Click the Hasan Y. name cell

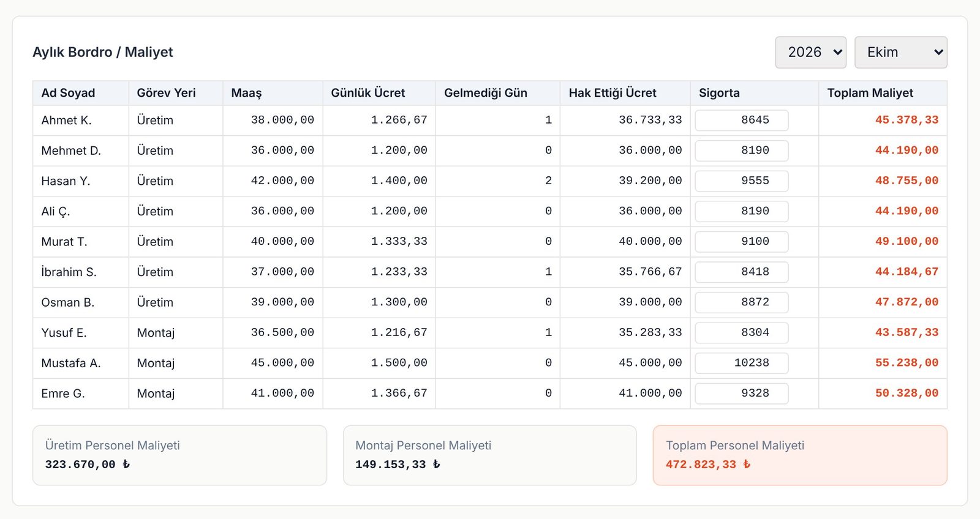pos(81,181)
